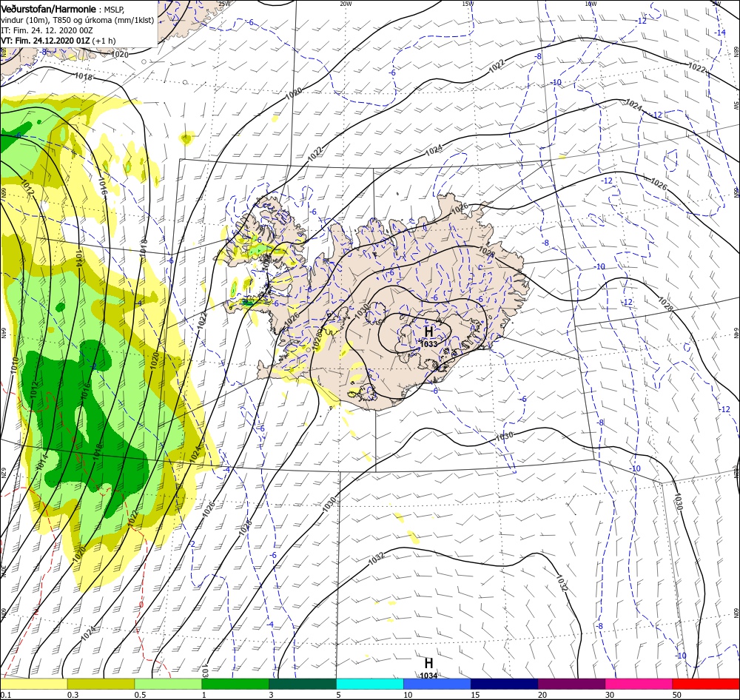The image size is (740, 700).
Task: Click the legend value '0.5'
Action: point(140,695)
